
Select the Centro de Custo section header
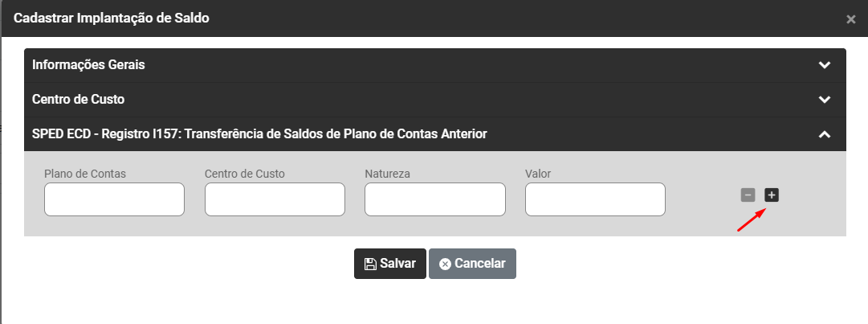pyautogui.click(x=79, y=100)
